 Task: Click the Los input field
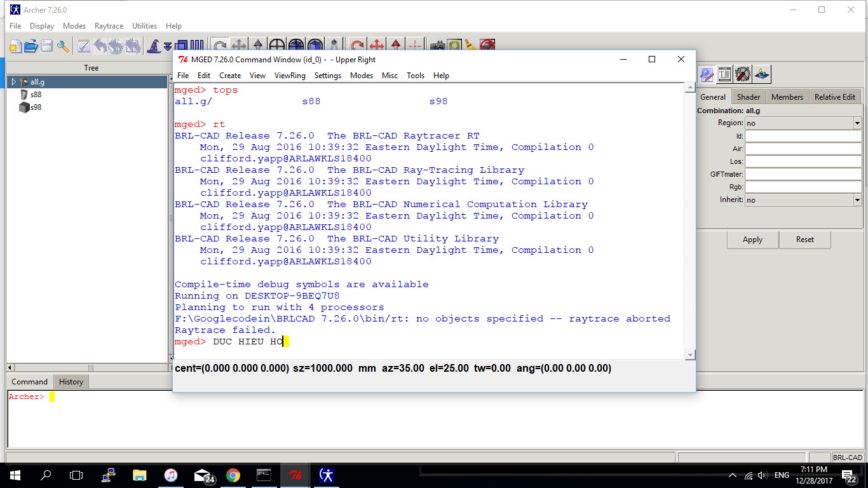803,161
